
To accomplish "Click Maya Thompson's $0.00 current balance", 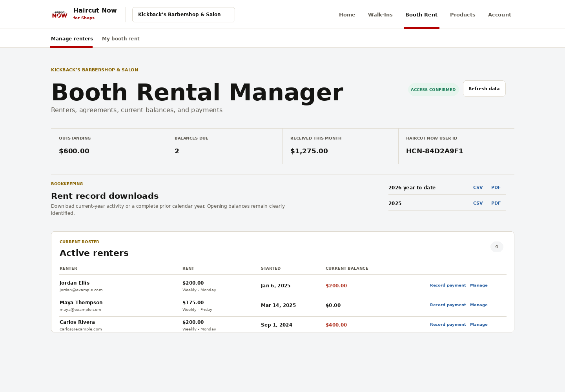I will click(x=333, y=305).
